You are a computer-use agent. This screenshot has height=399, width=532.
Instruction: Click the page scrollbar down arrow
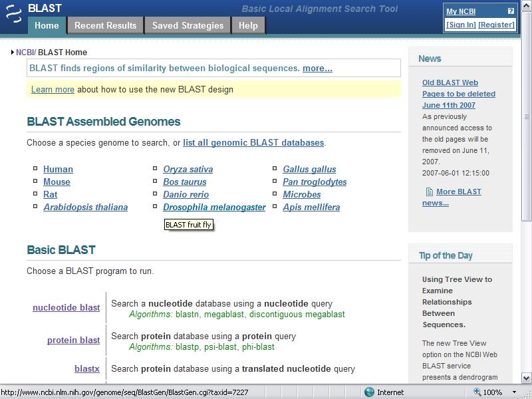(x=526, y=378)
